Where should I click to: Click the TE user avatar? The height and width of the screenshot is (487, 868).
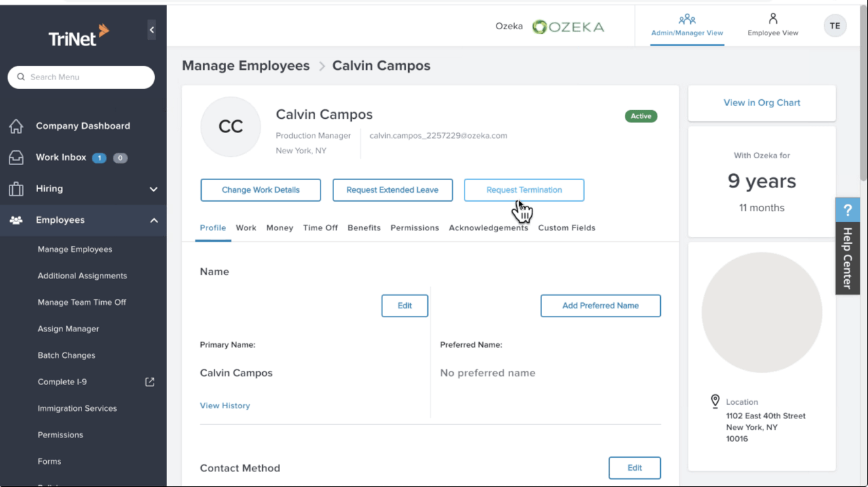(835, 26)
